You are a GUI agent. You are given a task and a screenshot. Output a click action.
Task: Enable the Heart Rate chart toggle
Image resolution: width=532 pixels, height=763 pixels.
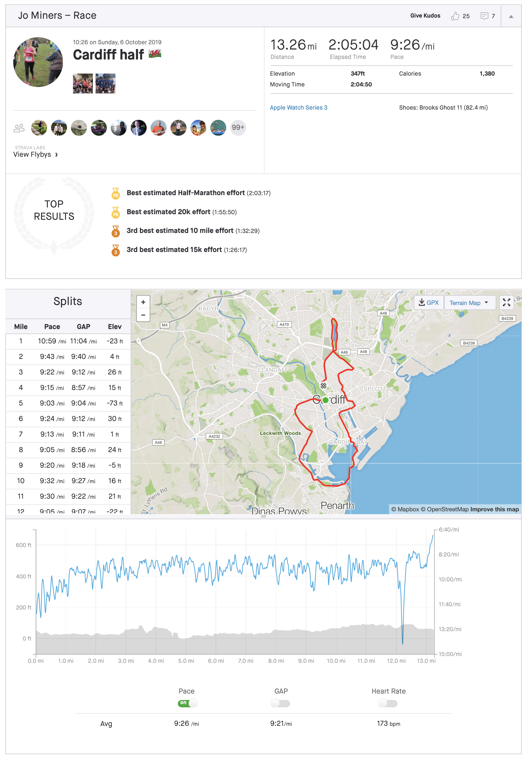pyautogui.click(x=388, y=703)
